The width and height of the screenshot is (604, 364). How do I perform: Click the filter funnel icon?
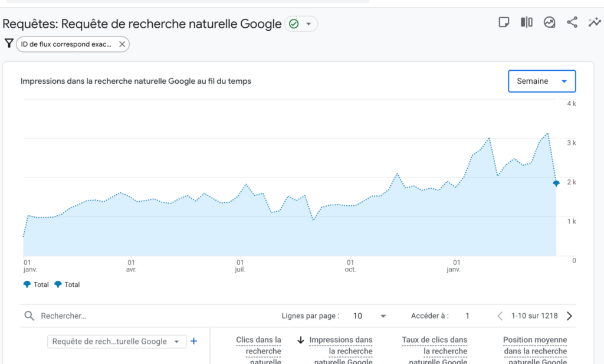8,43
